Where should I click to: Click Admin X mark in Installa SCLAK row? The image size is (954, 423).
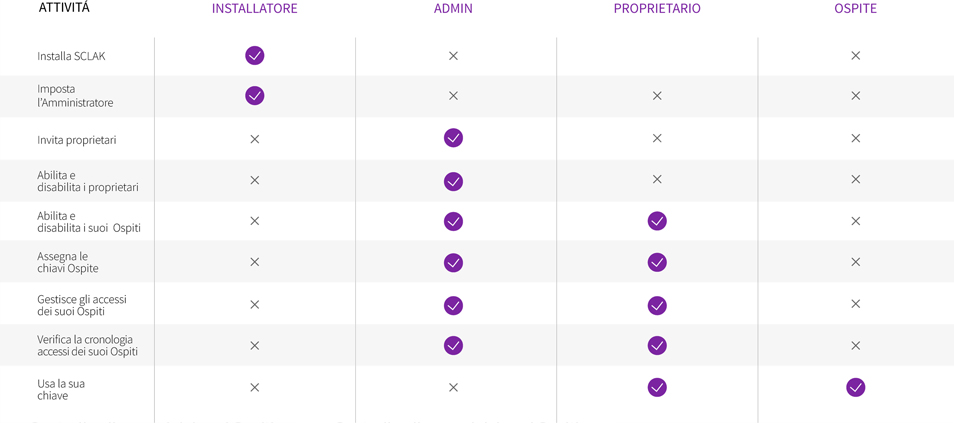pyautogui.click(x=453, y=56)
